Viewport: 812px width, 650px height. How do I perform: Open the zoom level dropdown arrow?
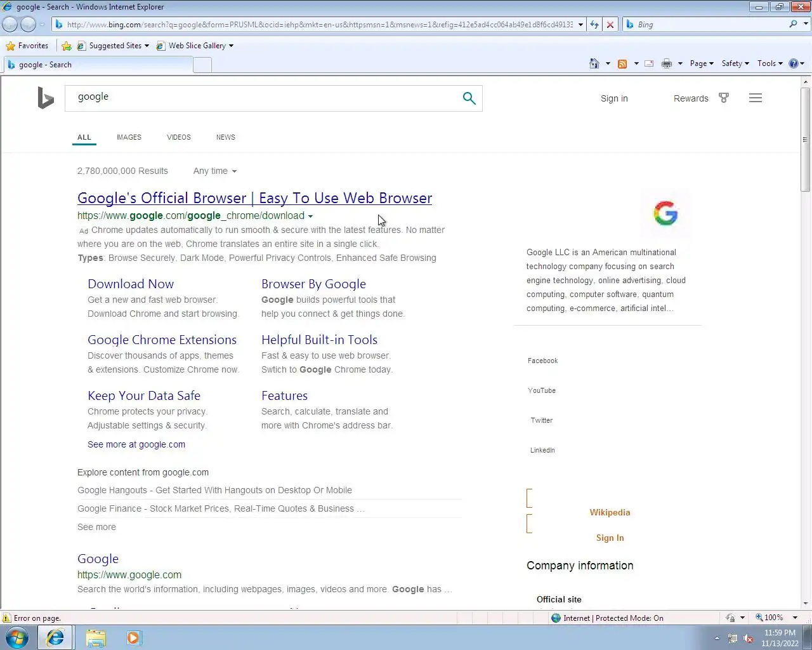coord(795,618)
